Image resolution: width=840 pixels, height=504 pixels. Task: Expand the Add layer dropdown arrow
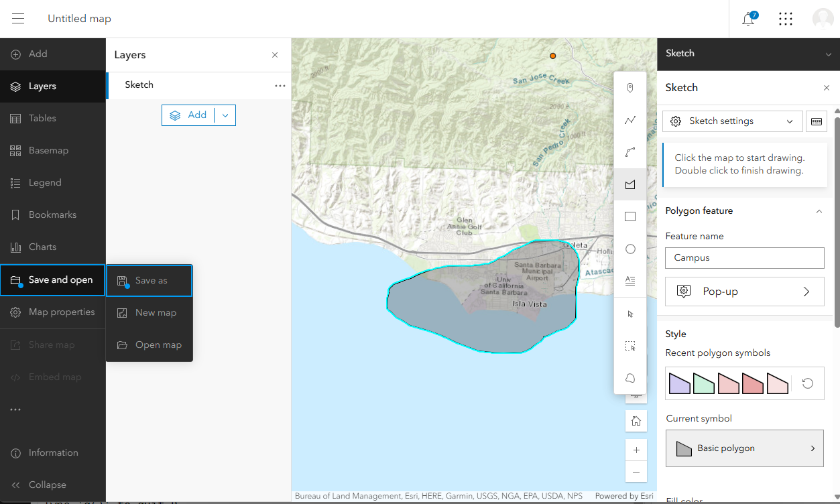(225, 115)
